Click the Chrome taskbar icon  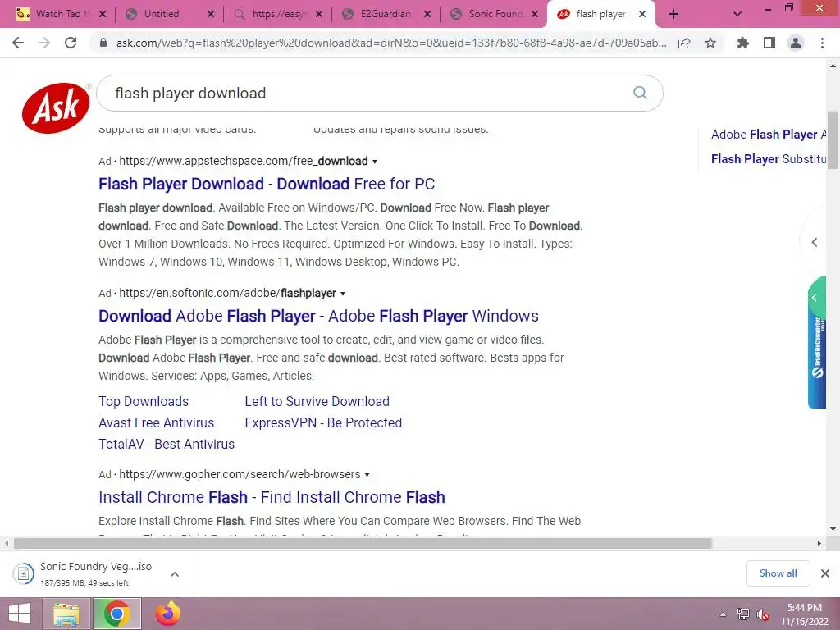pos(117,614)
